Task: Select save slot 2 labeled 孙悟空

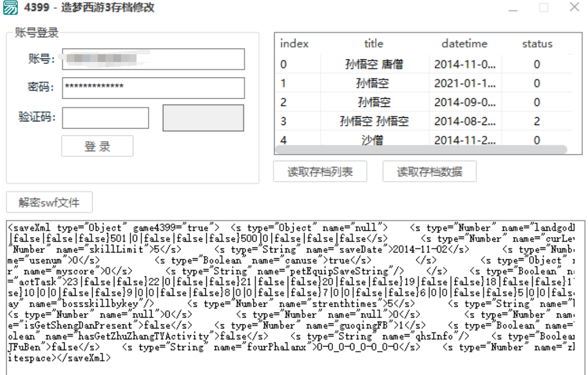Action: coord(373,102)
